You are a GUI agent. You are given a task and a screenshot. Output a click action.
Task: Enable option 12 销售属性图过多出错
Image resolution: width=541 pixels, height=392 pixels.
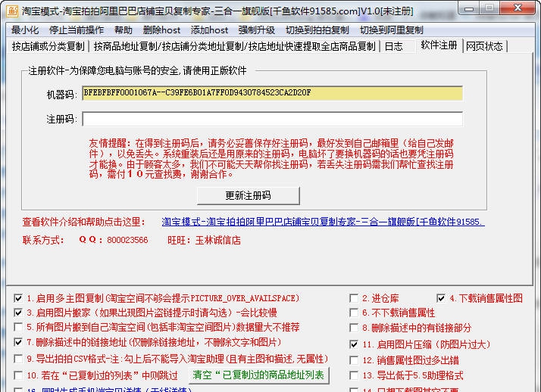pyautogui.click(x=354, y=360)
